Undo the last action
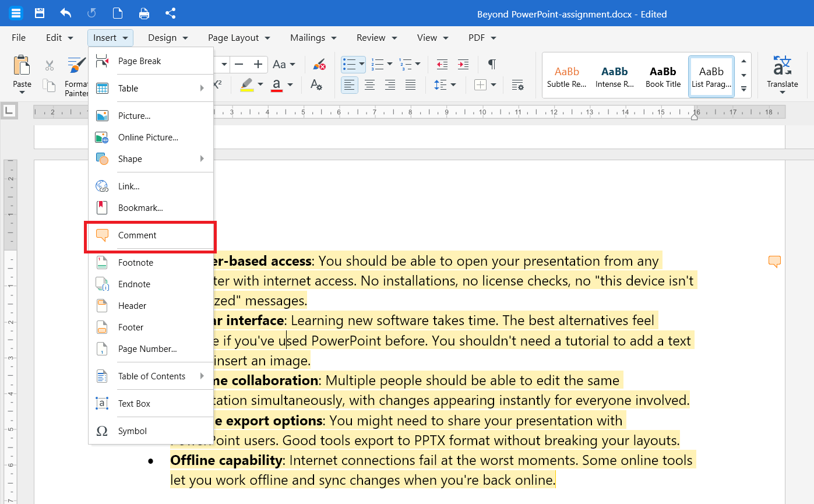 (65, 13)
